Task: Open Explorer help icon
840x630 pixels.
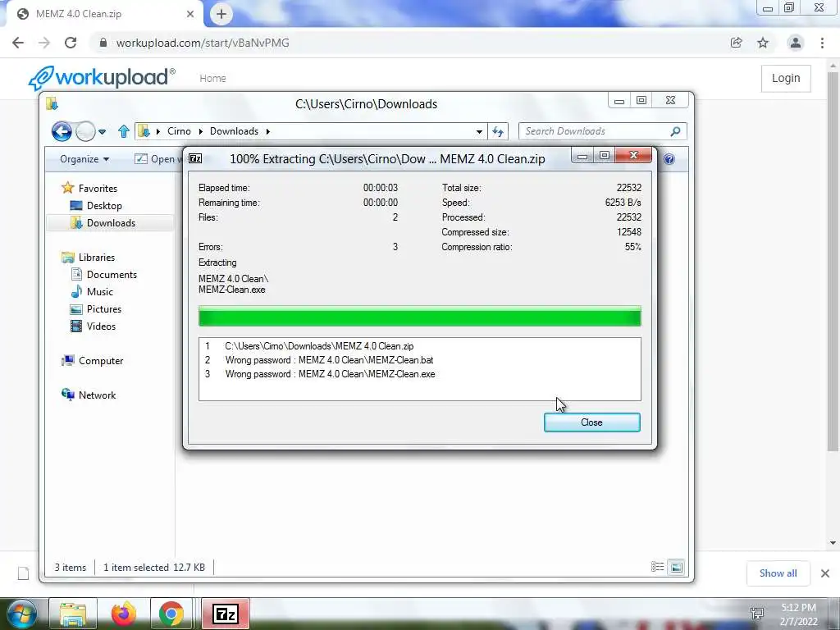Action: click(669, 159)
